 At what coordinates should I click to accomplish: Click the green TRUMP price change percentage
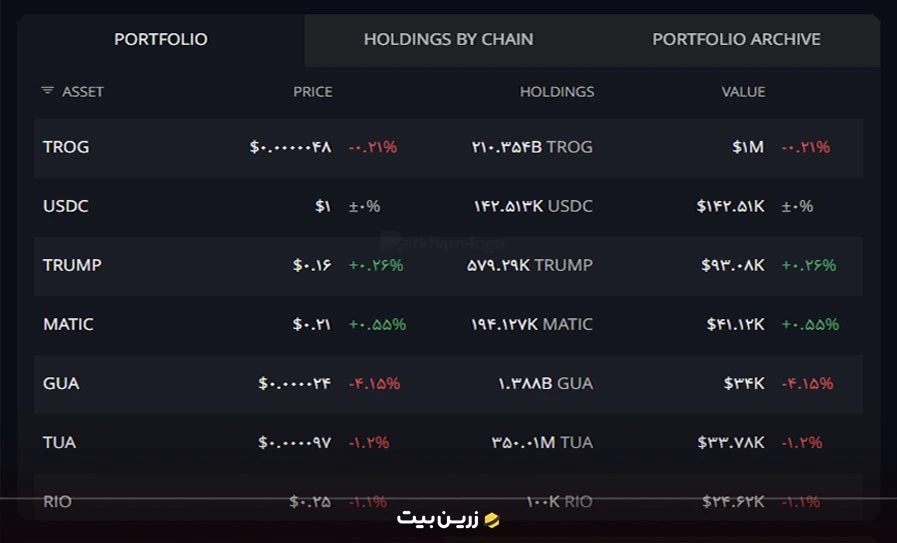coord(376,265)
